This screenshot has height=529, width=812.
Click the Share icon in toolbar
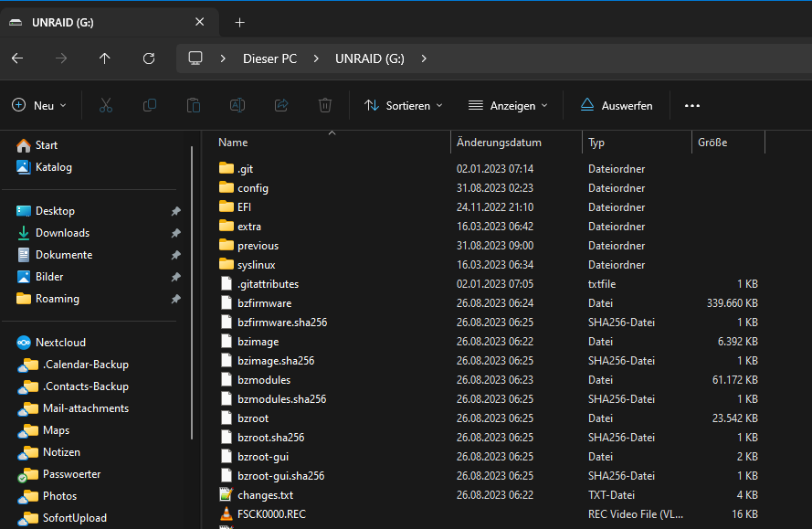point(281,106)
